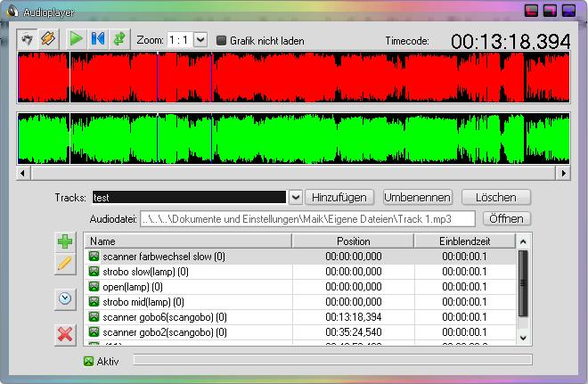Click the green plus add icon
Viewport: 588px width, 384px height.
pyautogui.click(x=65, y=241)
